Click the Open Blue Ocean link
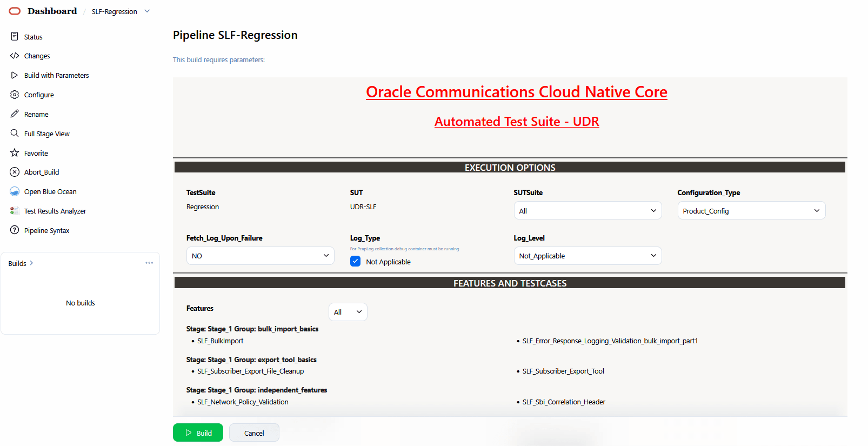868x446 pixels. click(50, 192)
